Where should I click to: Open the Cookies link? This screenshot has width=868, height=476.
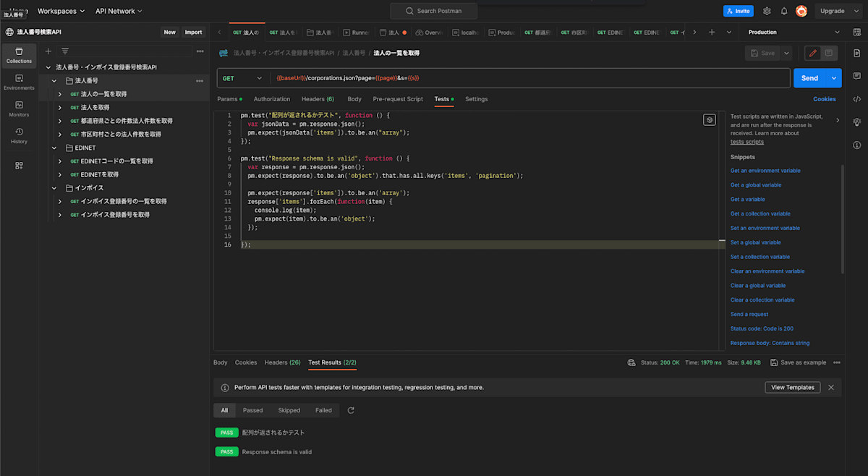825,99
